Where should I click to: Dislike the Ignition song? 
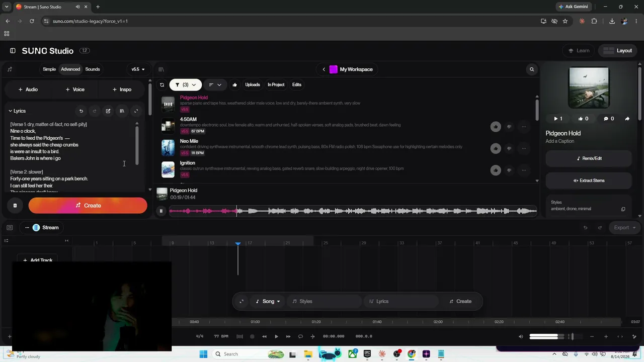click(509, 170)
